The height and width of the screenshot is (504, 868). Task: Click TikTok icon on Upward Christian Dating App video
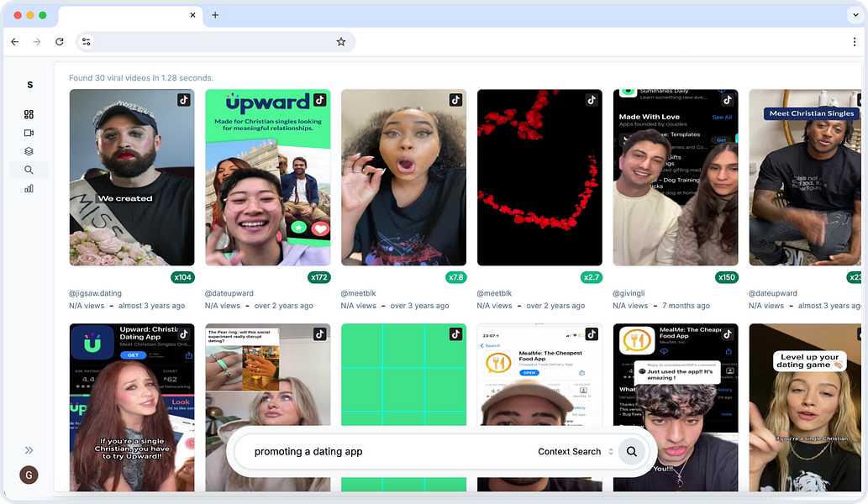[x=184, y=334]
